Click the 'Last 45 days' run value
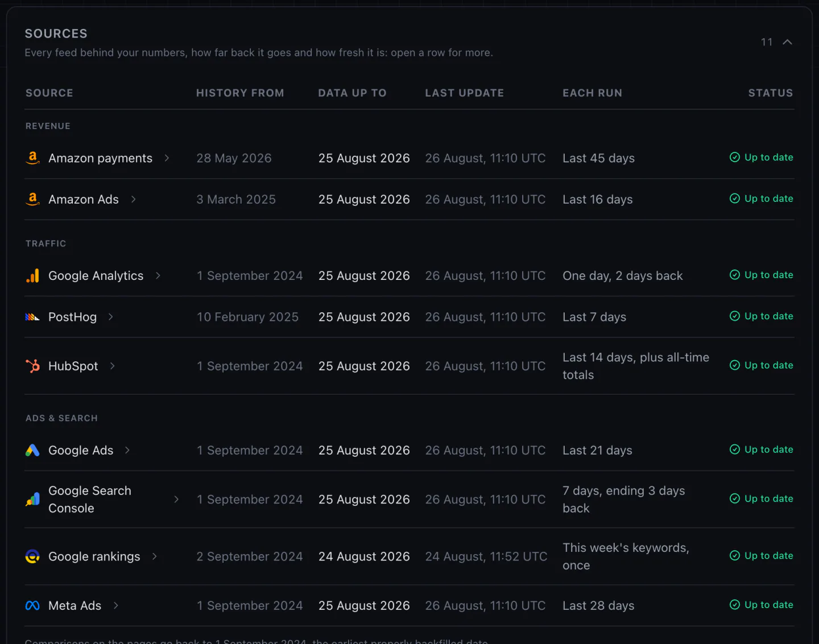Image resolution: width=819 pixels, height=644 pixels. tap(598, 158)
